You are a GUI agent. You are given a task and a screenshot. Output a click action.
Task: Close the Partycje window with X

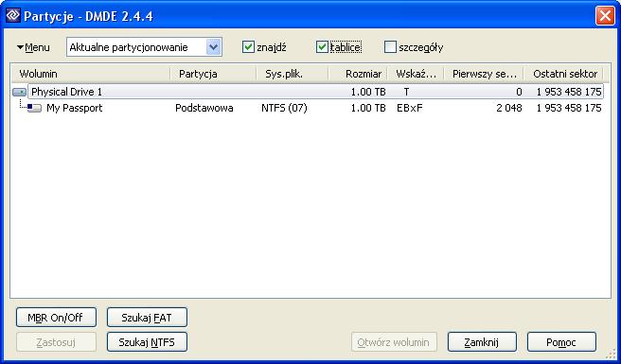point(605,16)
